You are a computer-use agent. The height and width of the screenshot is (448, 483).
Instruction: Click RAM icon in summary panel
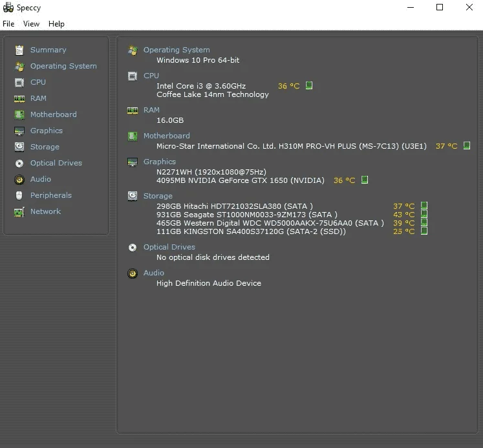(133, 111)
